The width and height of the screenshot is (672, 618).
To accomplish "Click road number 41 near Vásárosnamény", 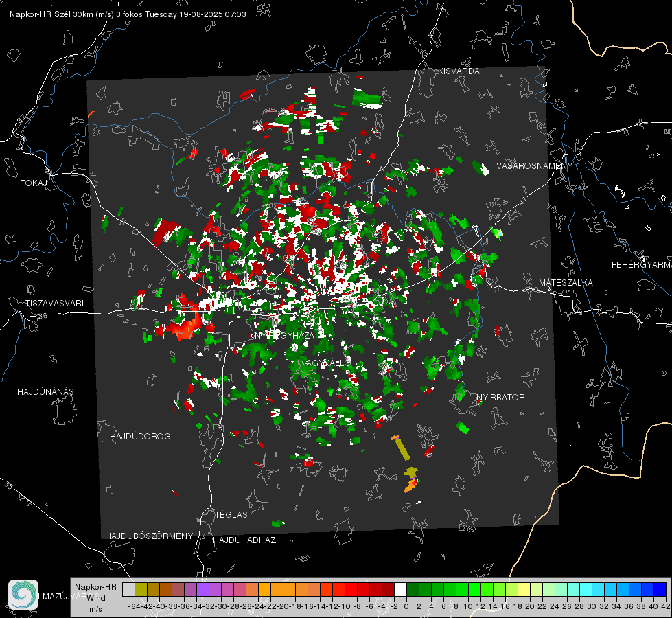I will [522, 201].
